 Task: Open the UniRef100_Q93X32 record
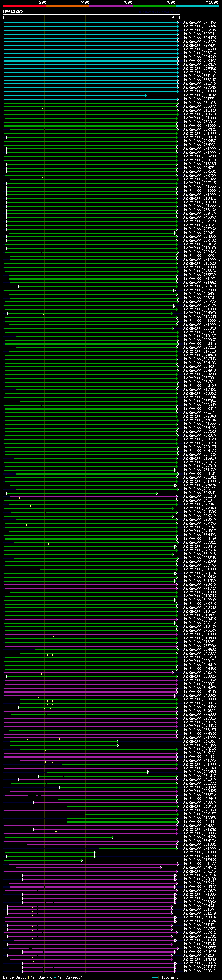pyautogui.click(x=199, y=95)
